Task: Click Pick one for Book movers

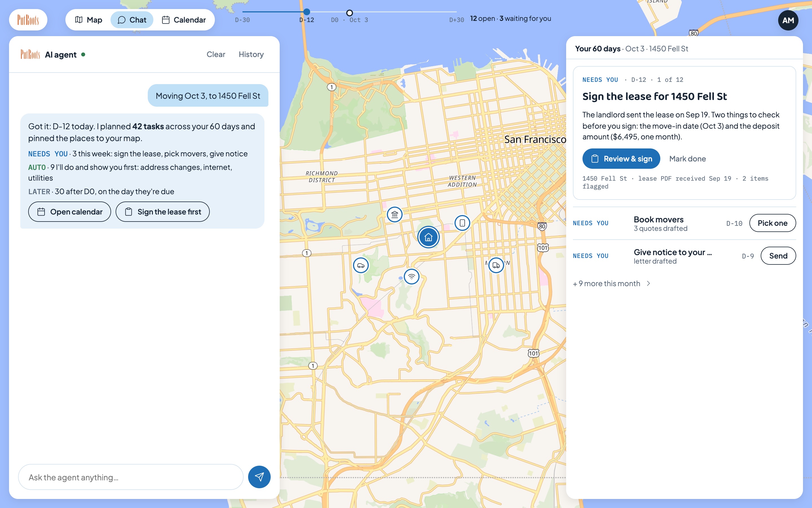Action: tap(773, 223)
